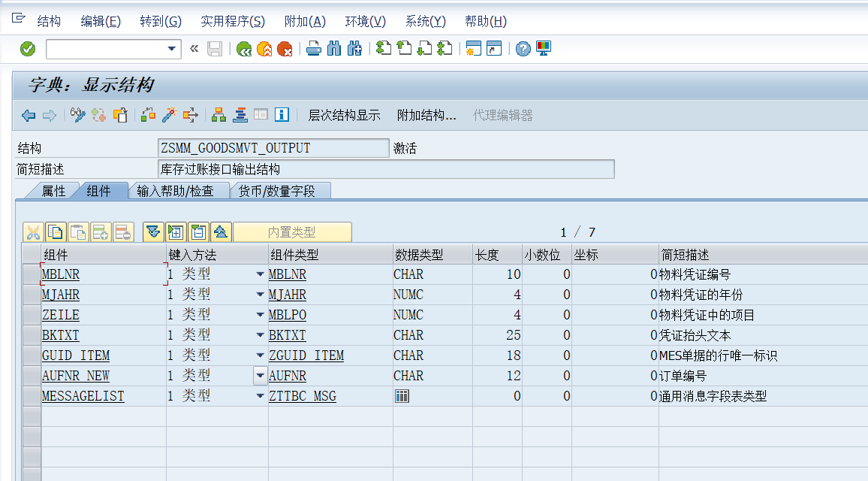Click the Print icon
The image size is (868, 481).
314,49
